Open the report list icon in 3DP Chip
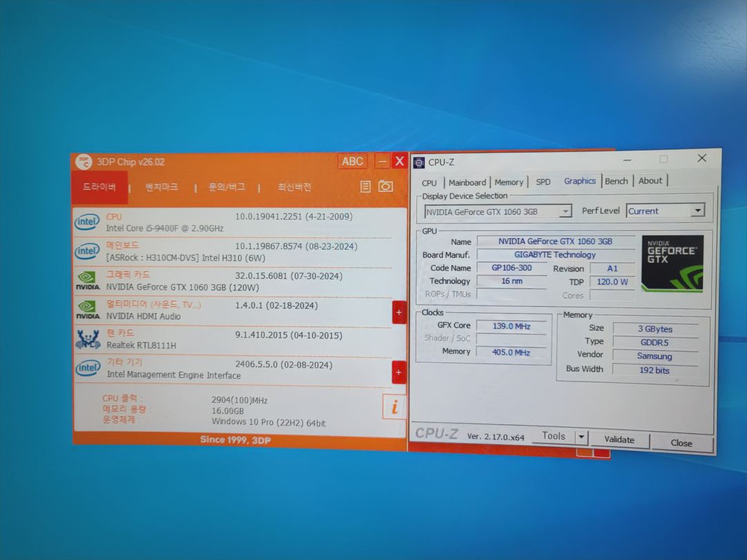Image resolution: width=747 pixels, height=560 pixels. [365, 187]
